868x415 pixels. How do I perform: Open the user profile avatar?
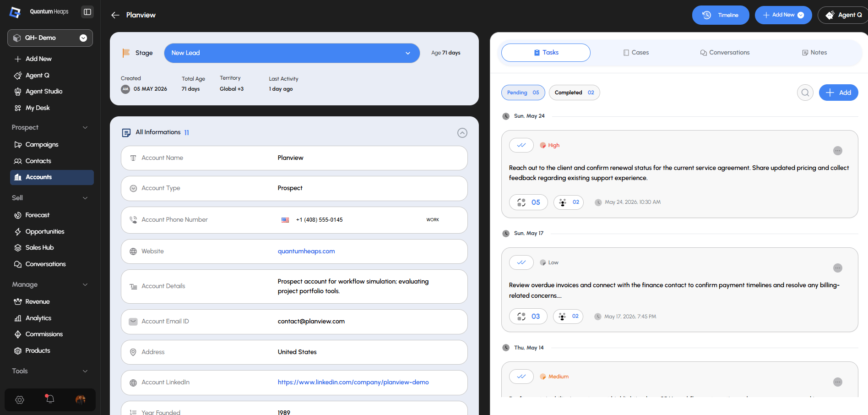click(x=81, y=400)
